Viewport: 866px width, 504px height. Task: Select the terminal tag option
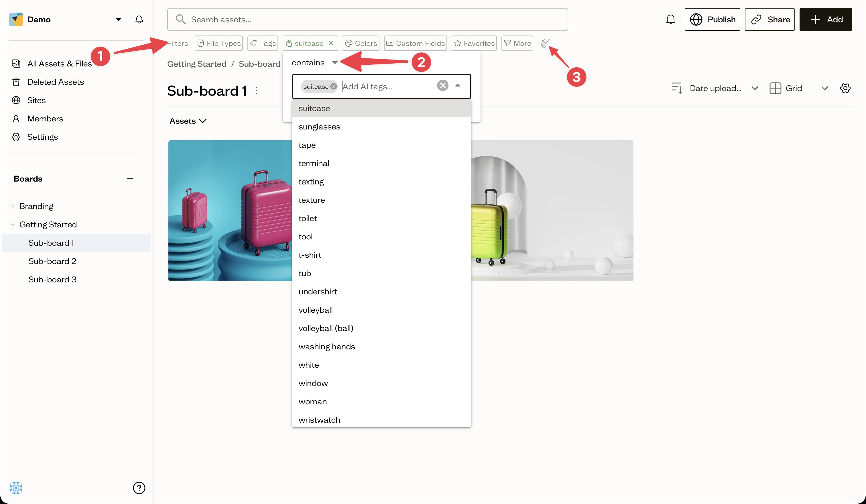[x=381, y=163]
